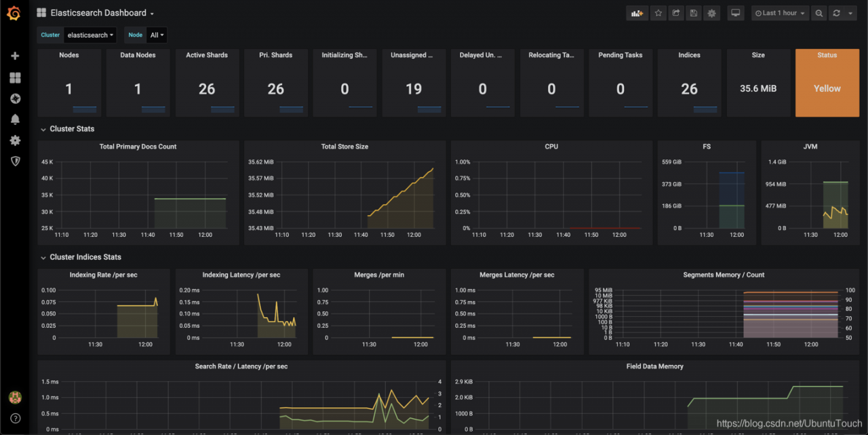This screenshot has width=868, height=435.
Task: Open the FS panel title menu
Action: (707, 147)
